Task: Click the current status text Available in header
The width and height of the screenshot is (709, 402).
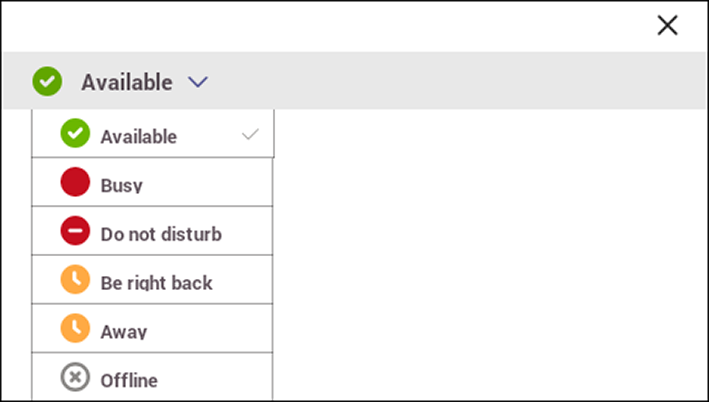Action: click(x=127, y=82)
